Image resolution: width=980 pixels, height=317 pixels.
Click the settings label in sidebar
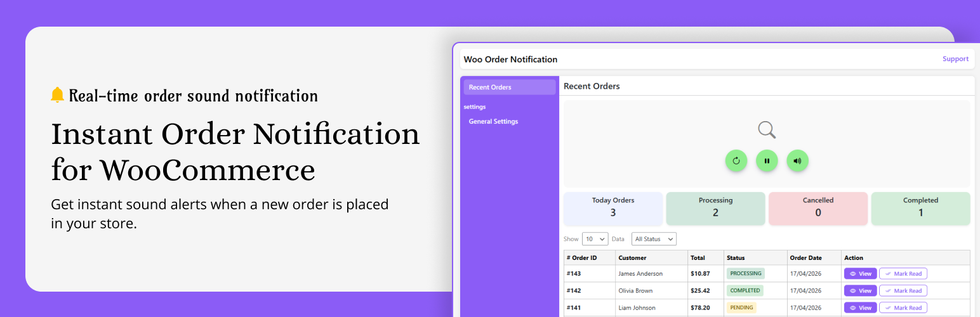point(475,107)
